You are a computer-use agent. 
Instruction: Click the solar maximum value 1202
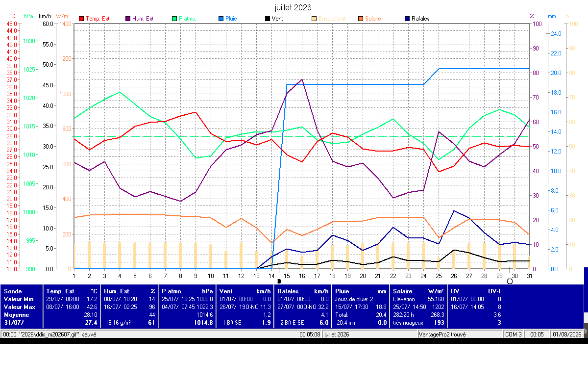pyautogui.click(x=438, y=307)
